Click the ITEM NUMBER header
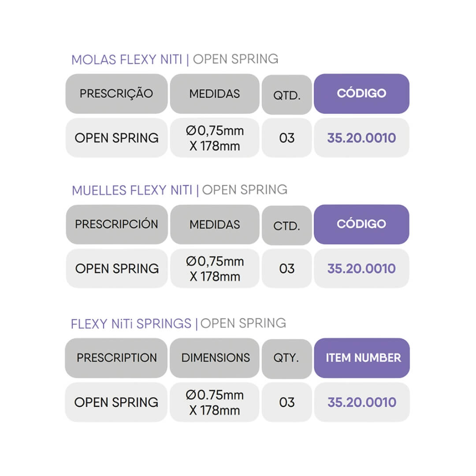This screenshot has width=476, height=476. point(363,358)
